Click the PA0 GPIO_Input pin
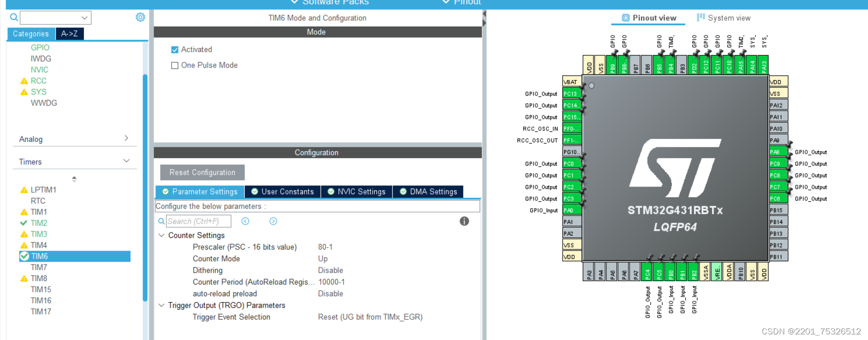Screen dimensions: 868x340 coord(572,210)
